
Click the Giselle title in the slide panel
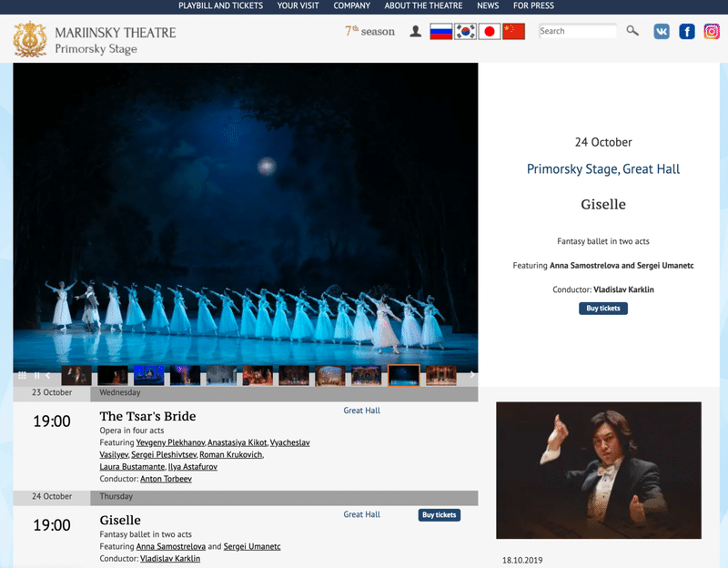(x=603, y=204)
